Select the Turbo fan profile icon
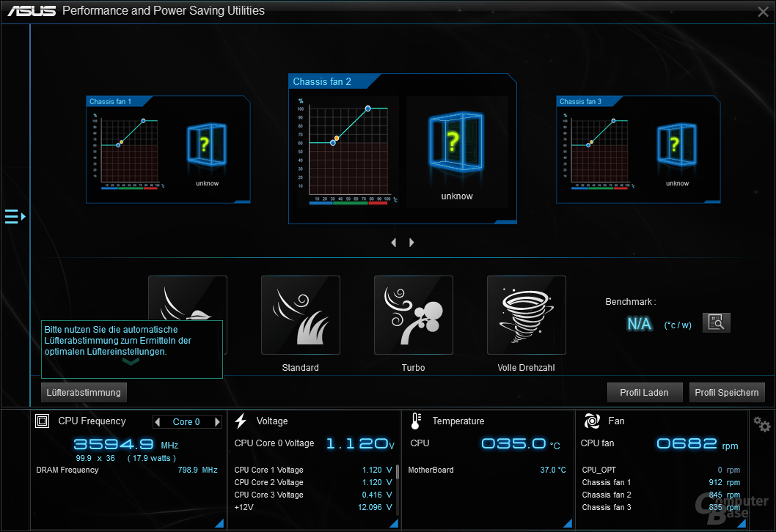The image size is (776, 532). pyautogui.click(x=413, y=315)
